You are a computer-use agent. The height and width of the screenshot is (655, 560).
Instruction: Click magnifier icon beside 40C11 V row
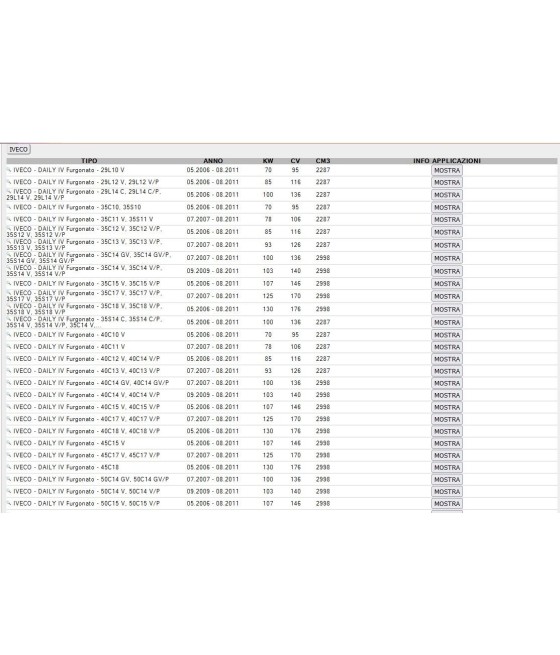[x=9, y=346]
